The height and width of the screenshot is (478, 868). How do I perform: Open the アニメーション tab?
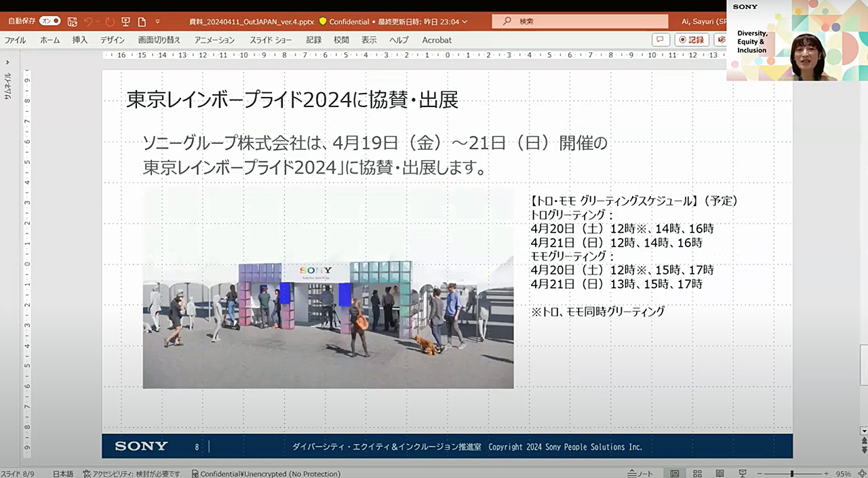tap(214, 40)
